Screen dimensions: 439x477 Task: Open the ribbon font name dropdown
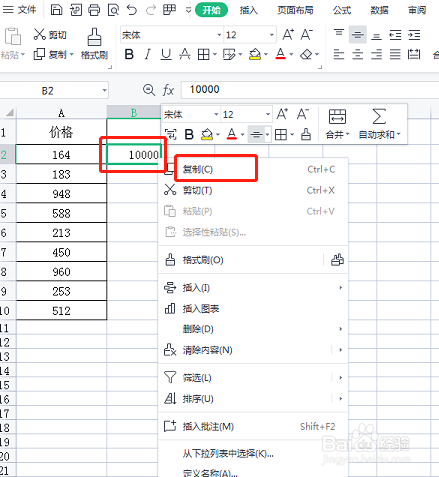[x=219, y=35]
